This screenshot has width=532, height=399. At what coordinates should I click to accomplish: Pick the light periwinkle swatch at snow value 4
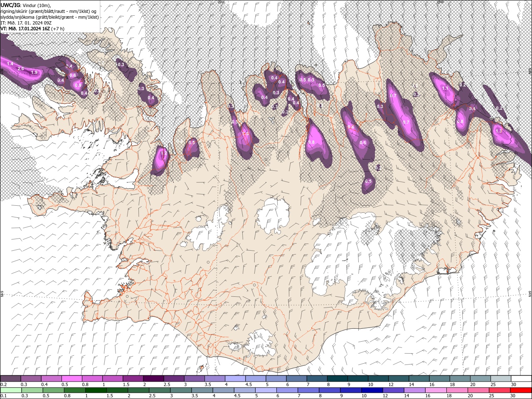(235, 379)
